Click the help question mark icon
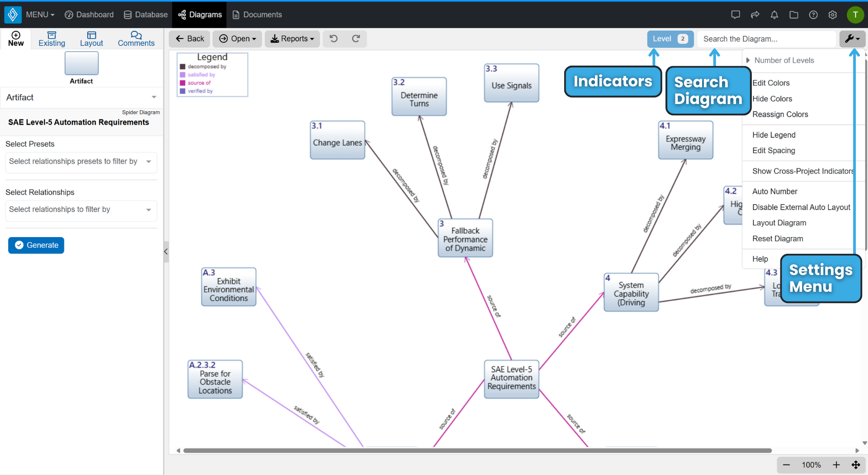The height and width of the screenshot is (475, 868). 813,14
